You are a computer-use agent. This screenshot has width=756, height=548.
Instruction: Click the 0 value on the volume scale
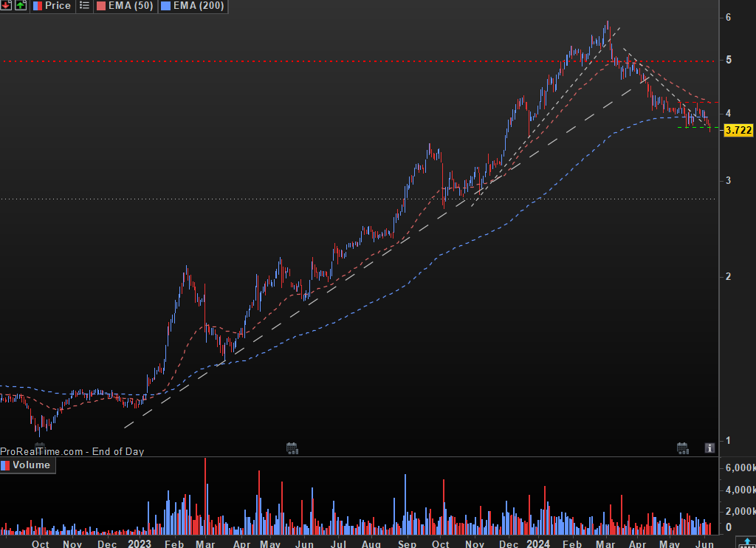729,527
